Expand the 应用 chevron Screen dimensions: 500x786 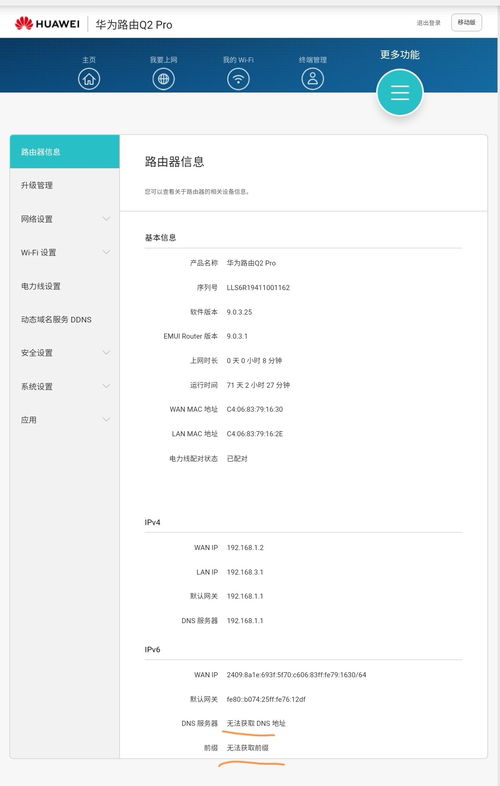(x=106, y=420)
